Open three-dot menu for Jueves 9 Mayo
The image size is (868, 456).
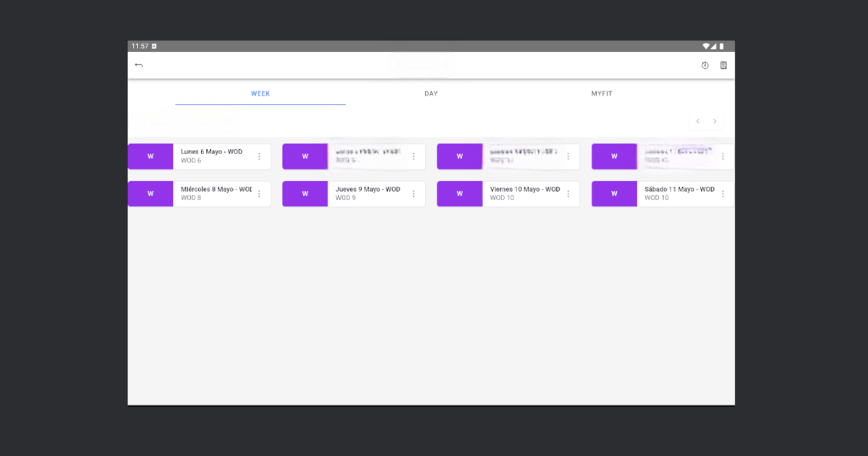tap(414, 194)
